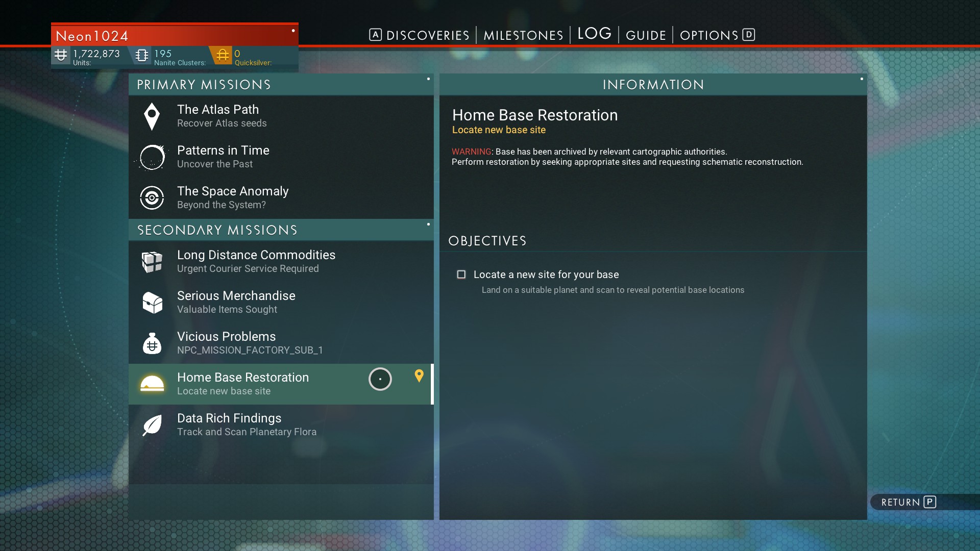
Task: Select the Data Rich Findings mission icon
Action: point(152,423)
